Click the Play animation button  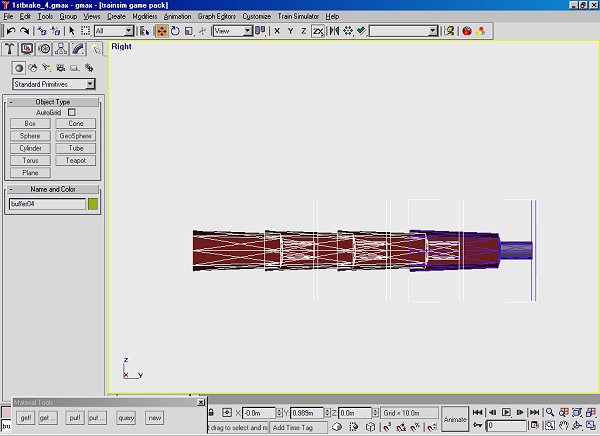pyautogui.click(x=506, y=412)
